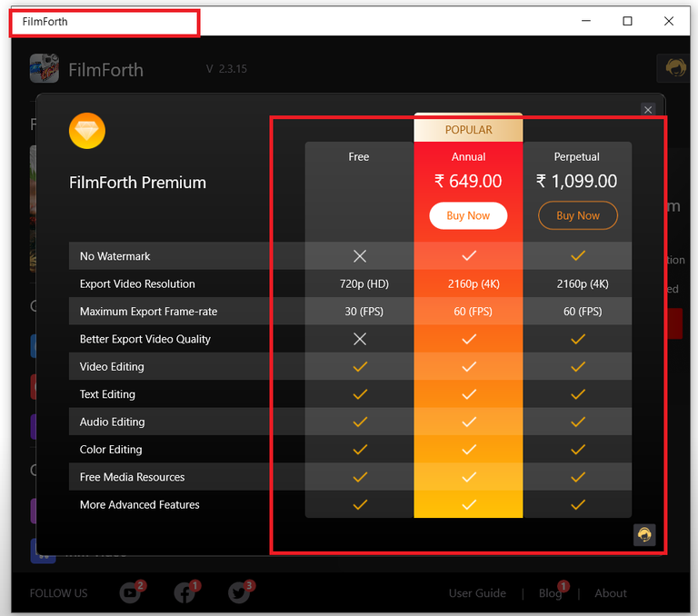Close the FilmForth application window

point(669,21)
